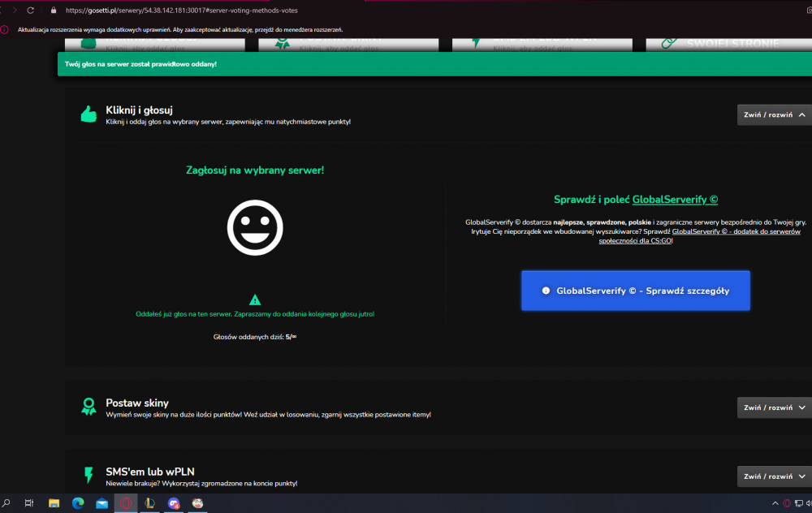Read the extension update permission notice
This screenshot has height=513, width=812.
[x=180, y=29]
